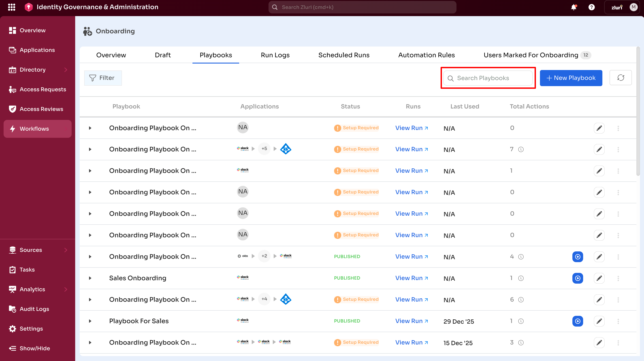Click the New Playbook button

[x=571, y=78]
